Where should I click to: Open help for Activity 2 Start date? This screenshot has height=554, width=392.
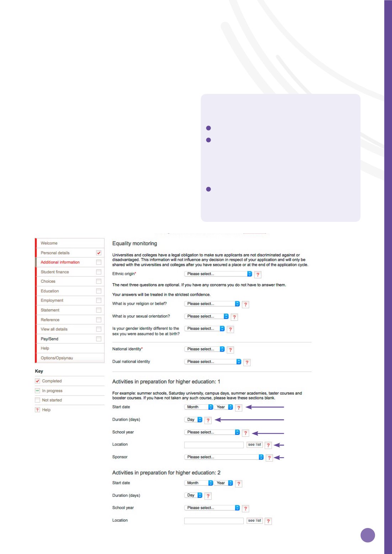(x=239, y=484)
